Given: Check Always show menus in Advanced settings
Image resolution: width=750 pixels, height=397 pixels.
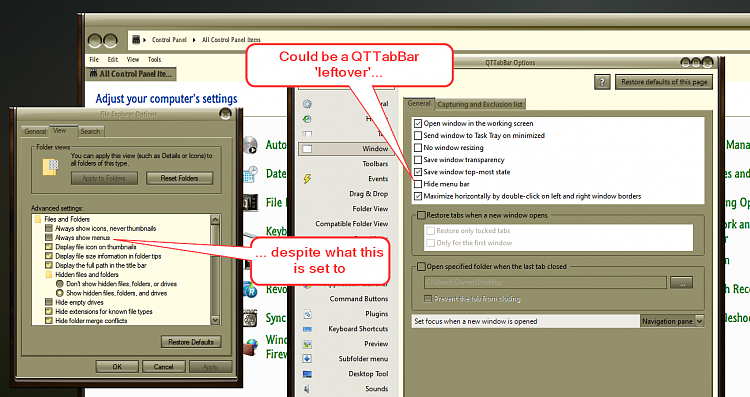Looking at the screenshot, I should click(x=49, y=238).
